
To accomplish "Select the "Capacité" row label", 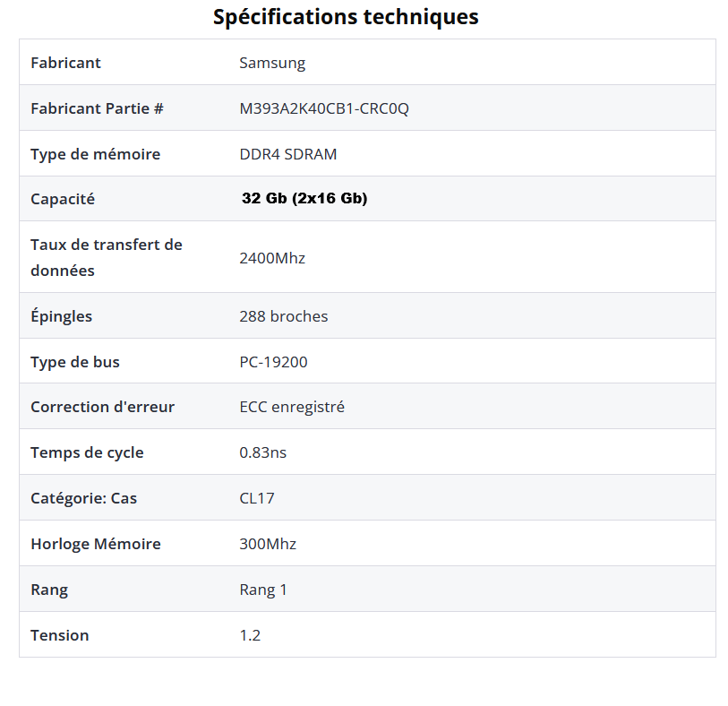I will (x=63, y=199).
